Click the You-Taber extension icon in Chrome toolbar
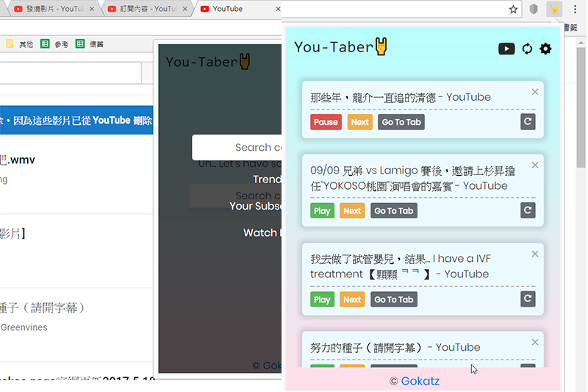 (x=554, y=9)
